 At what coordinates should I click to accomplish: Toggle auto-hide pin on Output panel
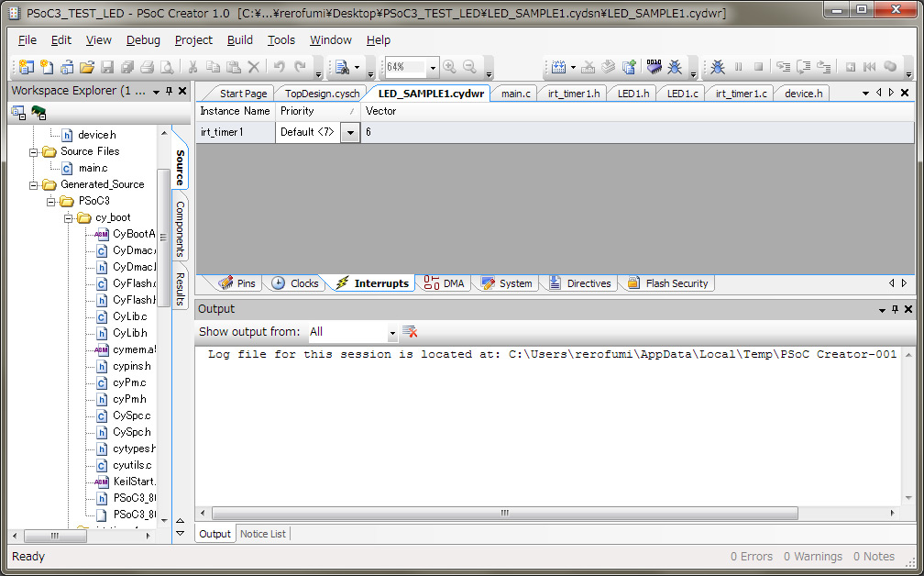click(x=895, y=309)
